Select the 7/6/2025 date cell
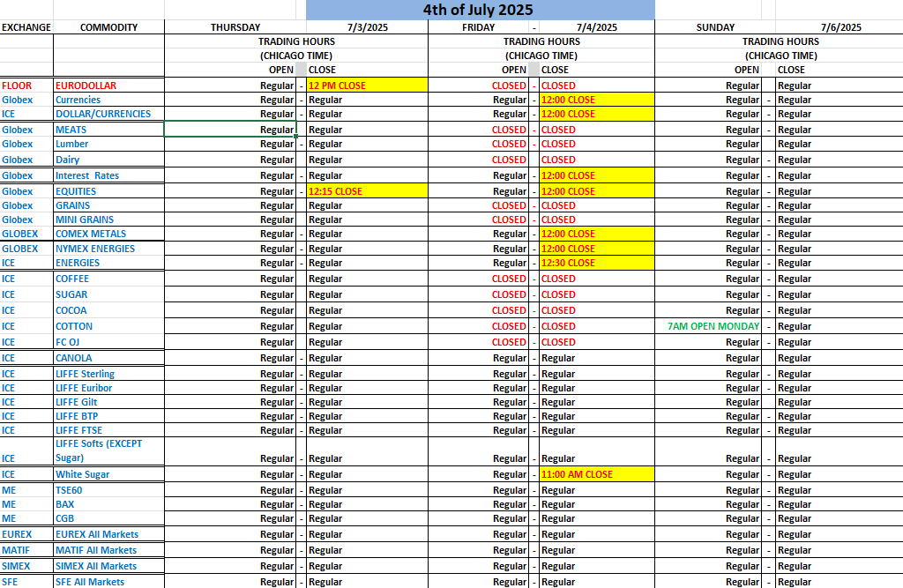 point(840,27)
